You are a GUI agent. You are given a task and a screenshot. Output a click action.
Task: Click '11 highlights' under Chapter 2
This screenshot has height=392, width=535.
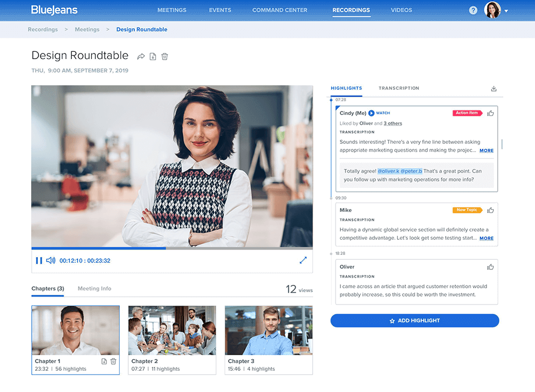pyautogui.click(x=166, y=369)
